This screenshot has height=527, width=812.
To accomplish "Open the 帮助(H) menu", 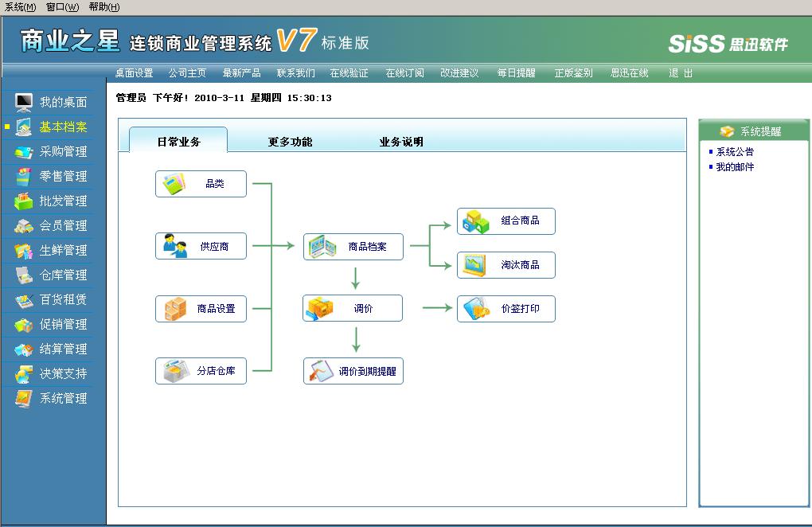I will click(x=103, y=7).
